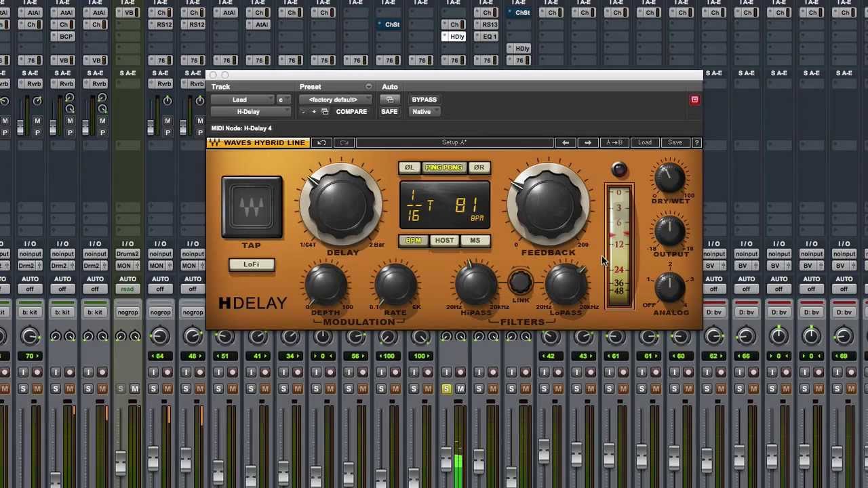Save the current Waves preset

point(675,142)
